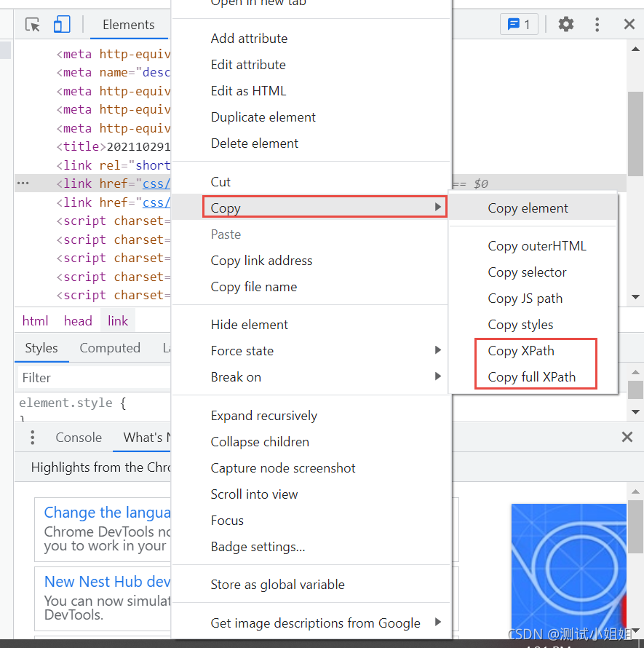This screenshot has width=644, height=648.
Task: Close the console drawer
Action: pyautogui.click(x=627, y=437)
